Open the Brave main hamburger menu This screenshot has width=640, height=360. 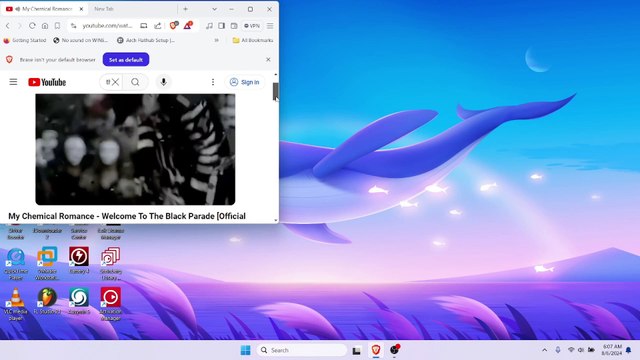coord(270,26)
